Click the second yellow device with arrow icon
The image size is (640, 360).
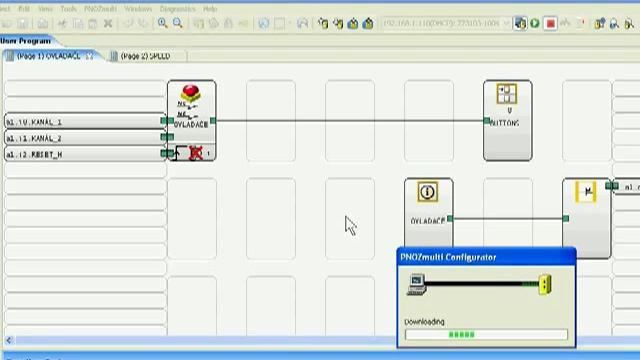coord(338,23)
